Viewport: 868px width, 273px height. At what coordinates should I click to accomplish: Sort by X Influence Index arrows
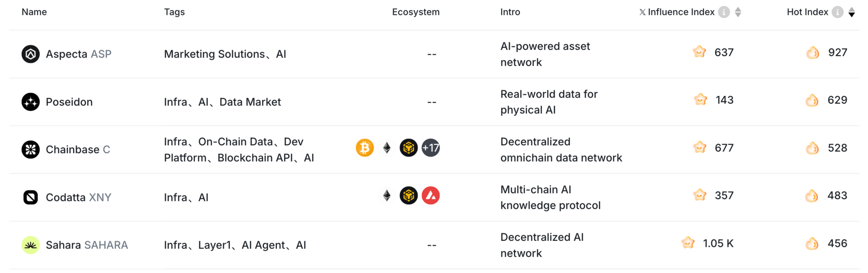738,12
